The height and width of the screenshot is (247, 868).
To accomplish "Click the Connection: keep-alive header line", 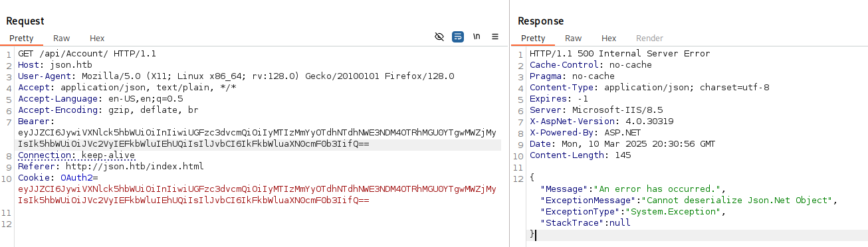I will 76,155.
